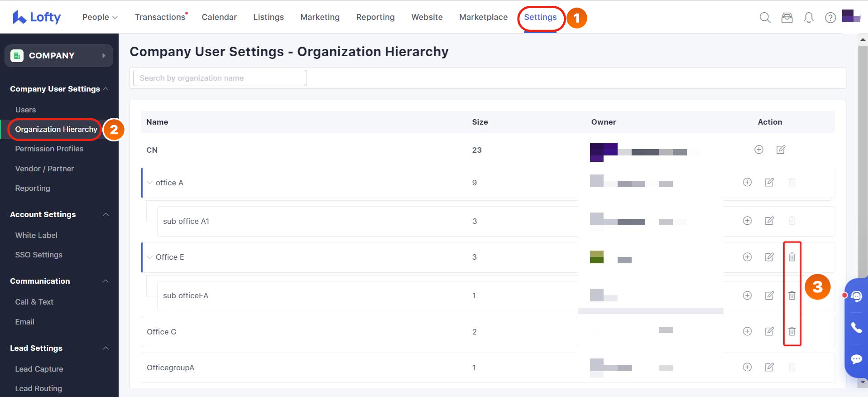This screenshot has width=868, height=397.
Task: Delete the Office E organization
Action: click(x=791, y=257)
